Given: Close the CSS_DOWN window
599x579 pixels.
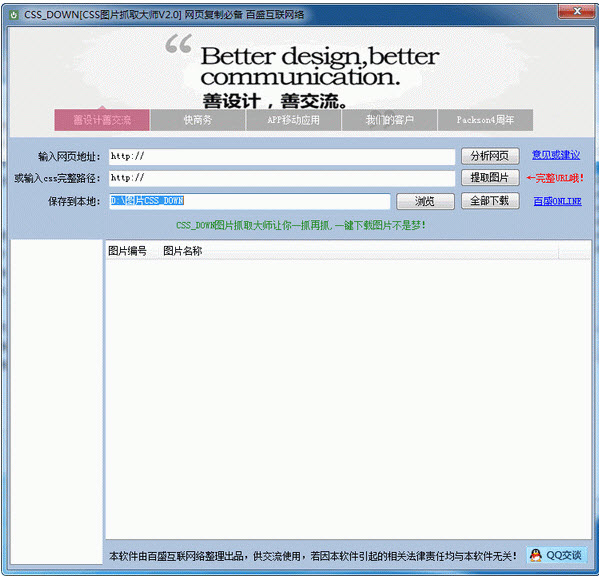Looking at the screenshot, I should 577,11.
